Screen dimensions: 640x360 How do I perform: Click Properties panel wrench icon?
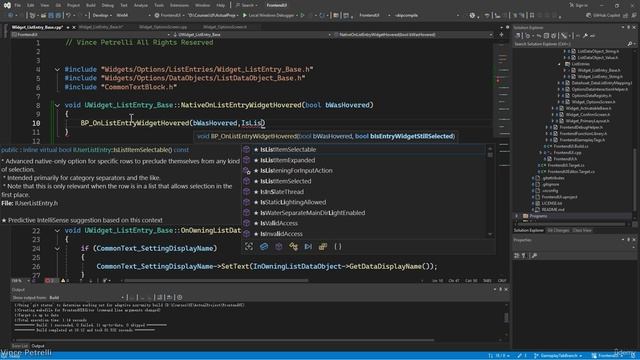click(x=534, y=256)
